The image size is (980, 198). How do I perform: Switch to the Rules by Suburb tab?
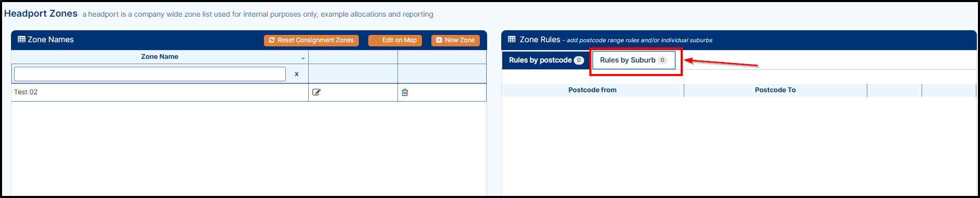634,60
